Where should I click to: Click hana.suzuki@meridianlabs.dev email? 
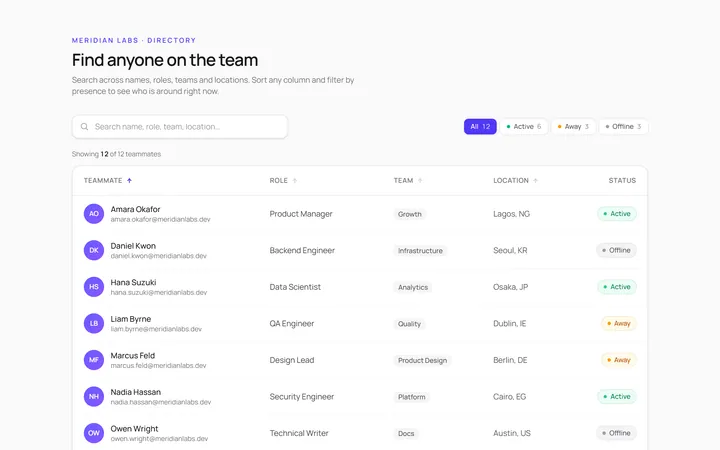(159, 292)
